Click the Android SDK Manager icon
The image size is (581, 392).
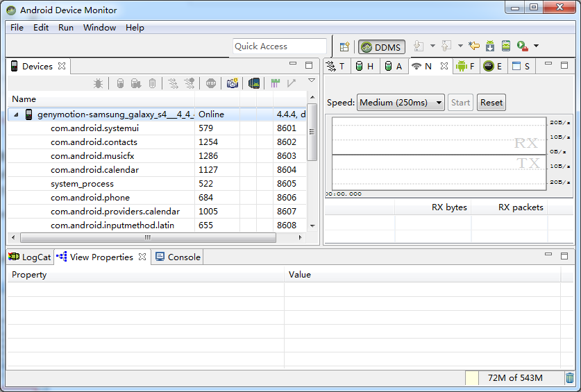coord(490,46)
